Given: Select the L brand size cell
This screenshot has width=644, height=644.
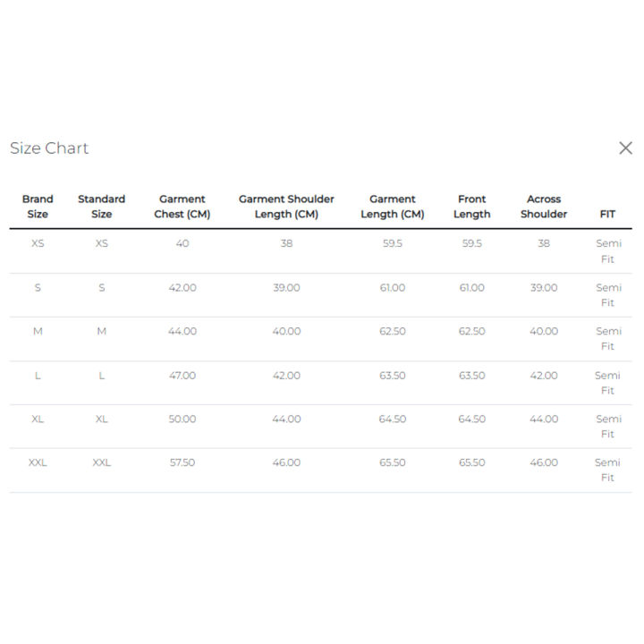Looking at the screenshot, I should [38, 376].
